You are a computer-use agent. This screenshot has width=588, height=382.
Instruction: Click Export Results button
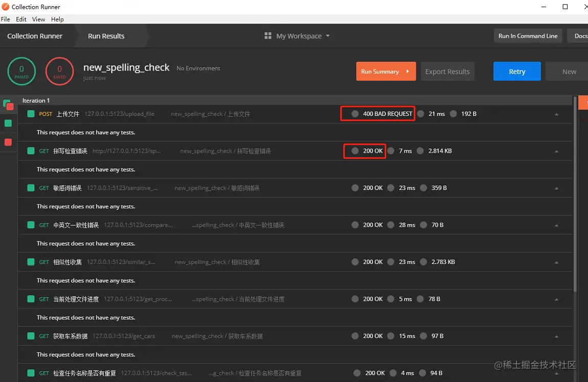(448, 71)
